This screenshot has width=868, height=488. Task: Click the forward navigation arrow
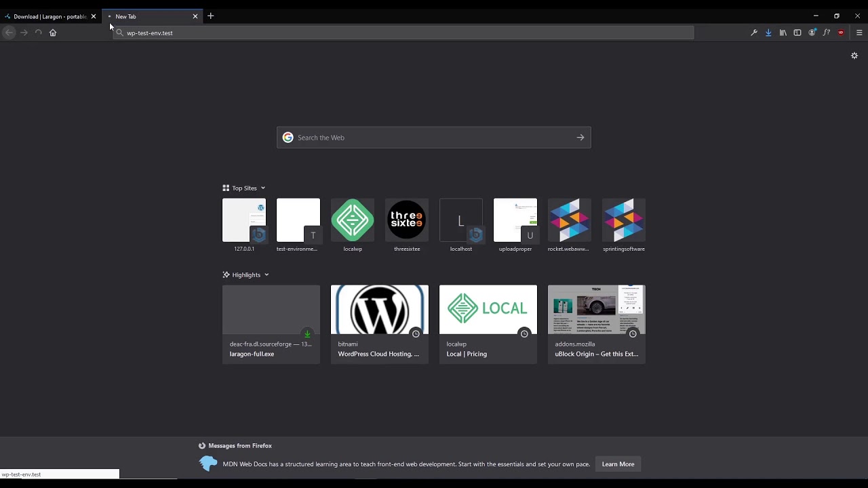click(24, 33)
